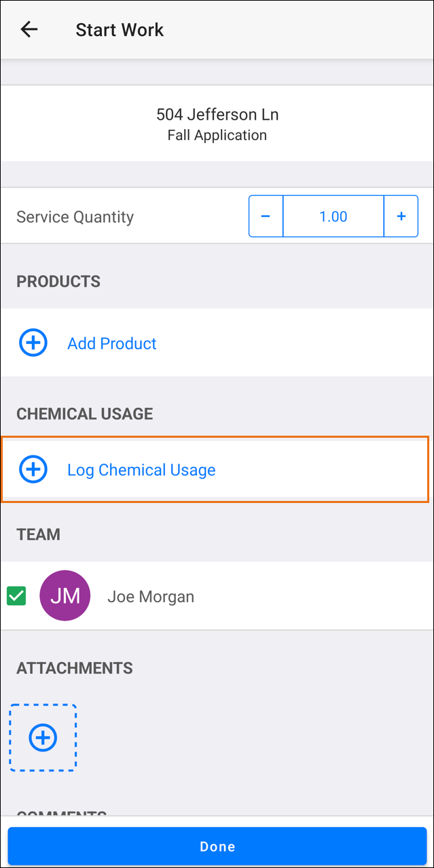Screen dimensions: 434x868
Task: Click the back arrow to leave Start Work
Action: pyautogui.click(x=29, y=29)
